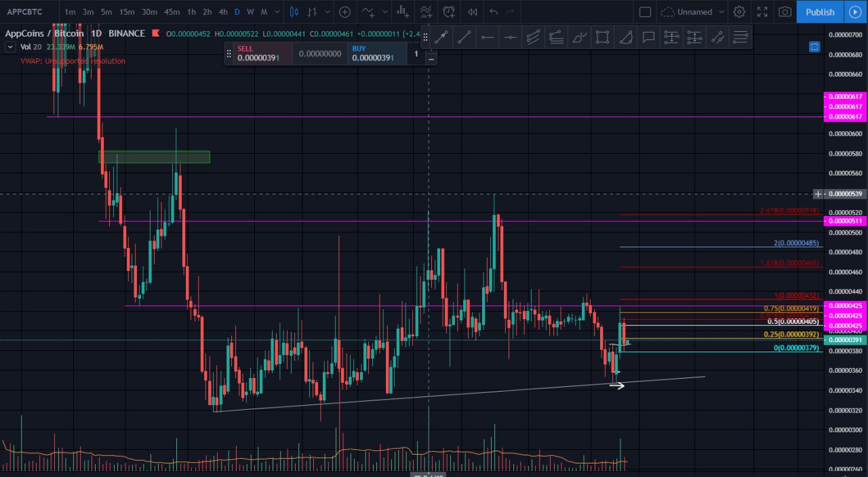868x477 pixels.
Task: Expand the chart style dropdown arrow
Action: click(328, 12)
